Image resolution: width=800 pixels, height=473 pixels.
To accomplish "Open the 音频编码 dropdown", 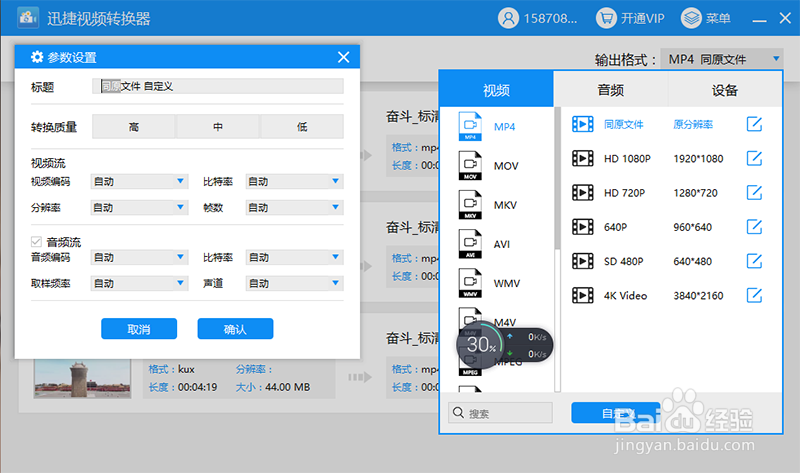I will tap(139, 257).
